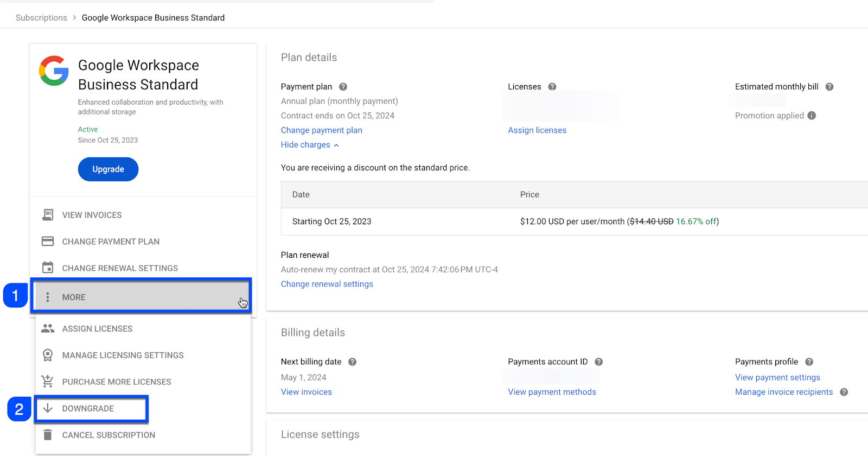
Task: Click the Assign Licenses people icon
Action: point(48,328)
